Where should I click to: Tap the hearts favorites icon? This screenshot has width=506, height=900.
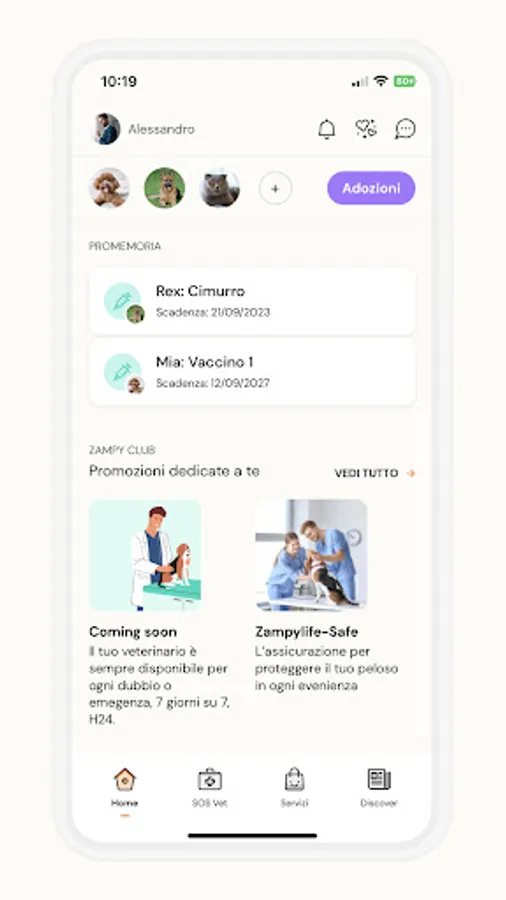tap(365, 129)
